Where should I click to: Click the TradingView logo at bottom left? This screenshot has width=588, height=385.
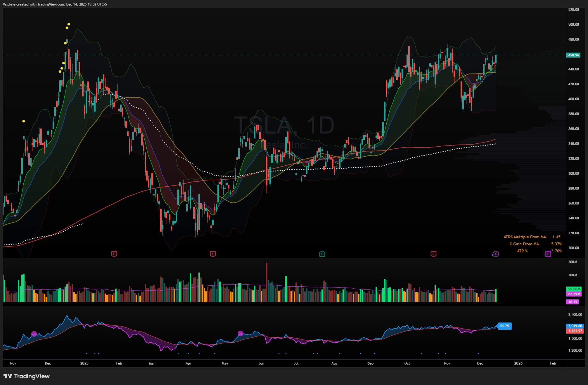click(27, 376)
